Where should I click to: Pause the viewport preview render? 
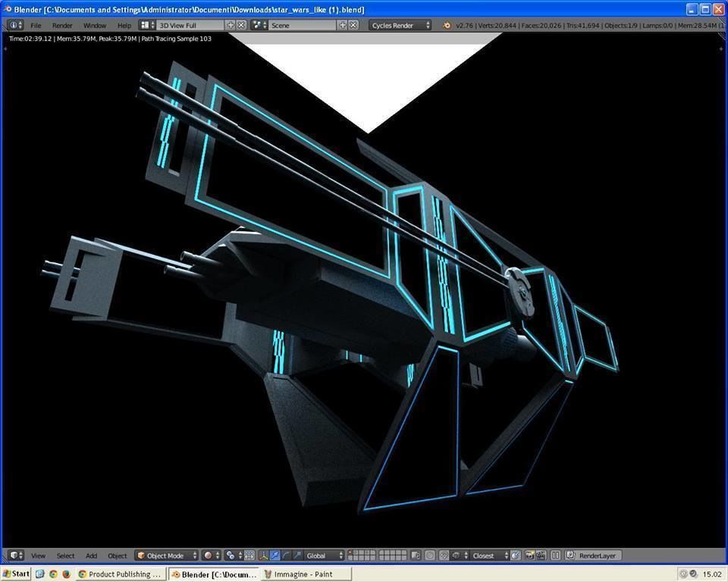(x=555, y=555)
